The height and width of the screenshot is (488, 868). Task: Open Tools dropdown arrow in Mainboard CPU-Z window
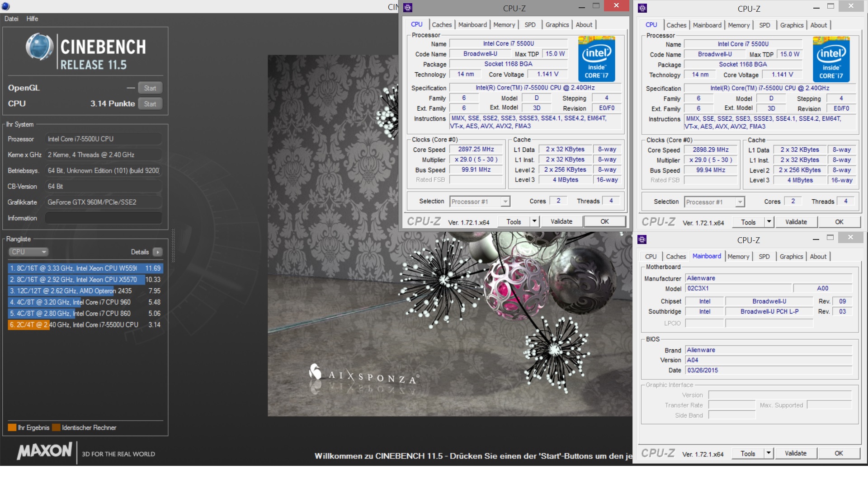[x=769, y=453]
